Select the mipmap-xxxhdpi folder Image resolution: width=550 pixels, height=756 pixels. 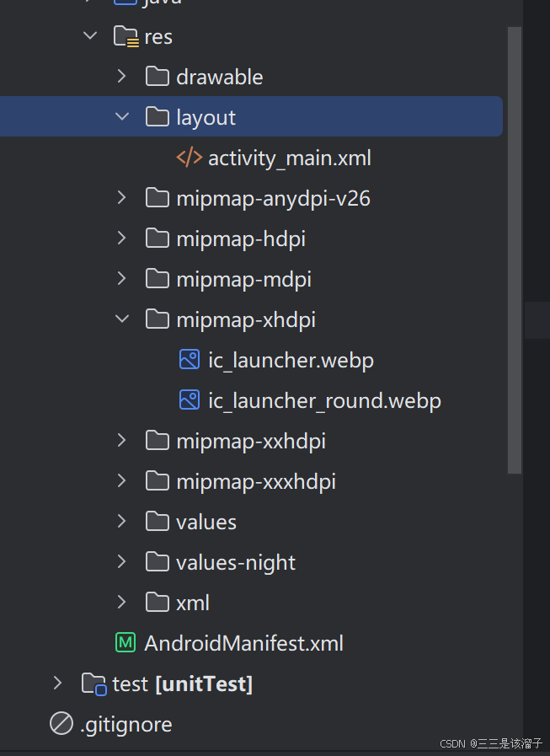[x=256, y=481]
